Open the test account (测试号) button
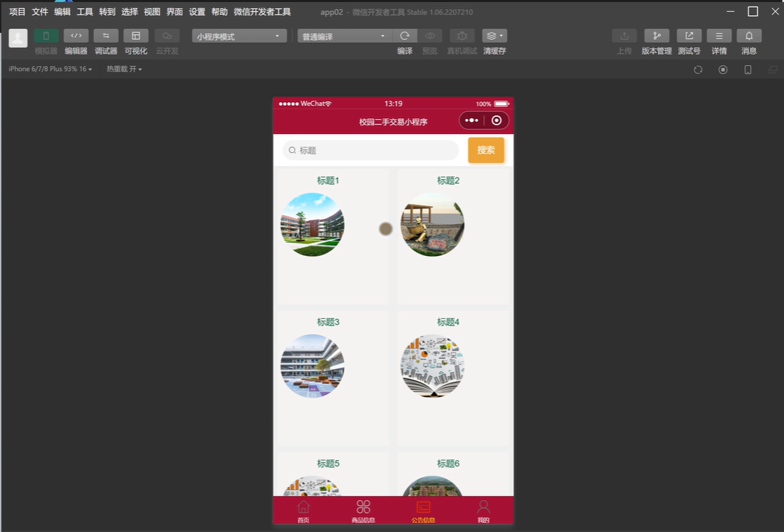 coord(688,36)
